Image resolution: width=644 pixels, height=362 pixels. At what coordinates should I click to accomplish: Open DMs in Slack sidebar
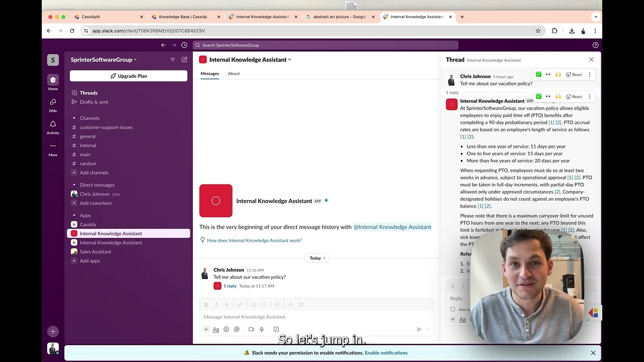pyautogui.click(x=53, y=104)
